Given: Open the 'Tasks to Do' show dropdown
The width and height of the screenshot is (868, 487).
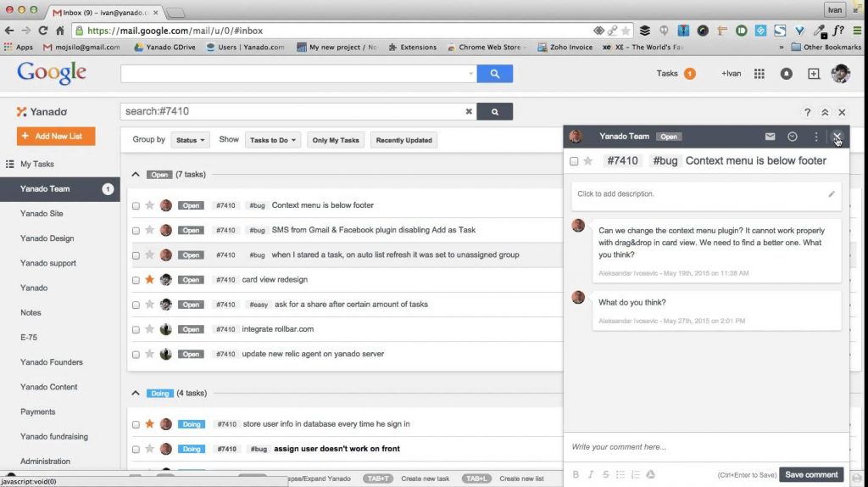Looking at the screenshot, I should pos(272,140).
